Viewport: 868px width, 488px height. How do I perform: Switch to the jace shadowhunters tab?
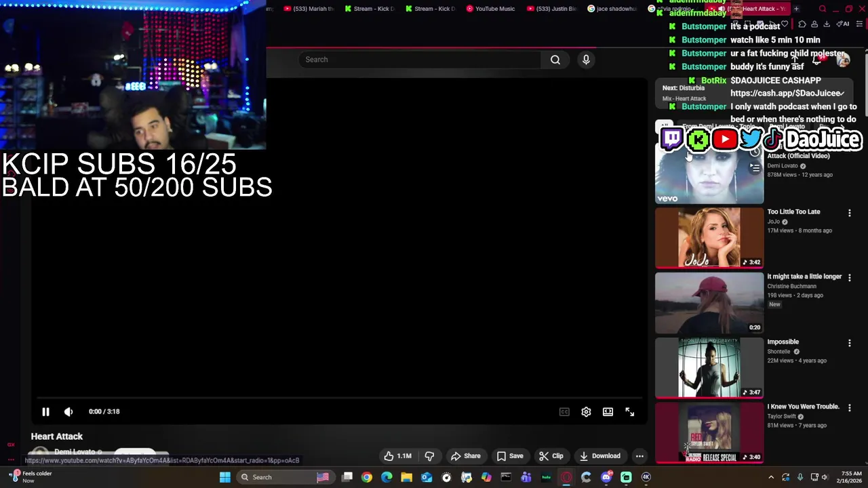pyautogui.click(x=612, y=9)
